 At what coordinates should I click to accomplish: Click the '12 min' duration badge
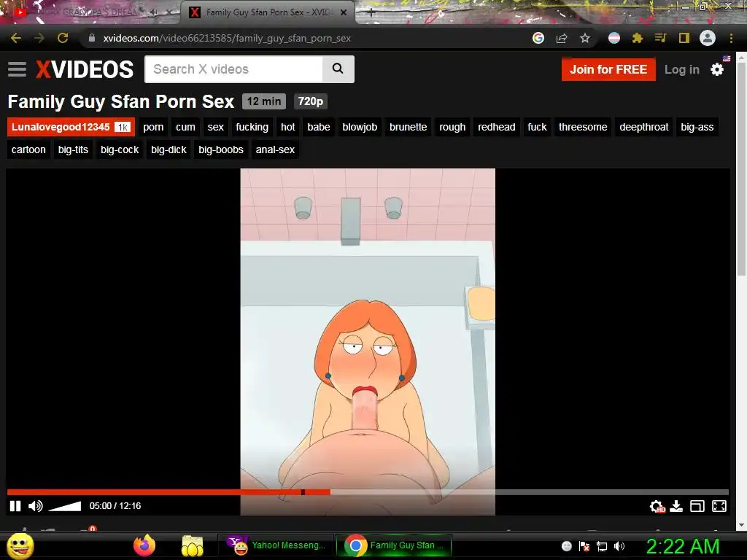[x=264, y=101]
